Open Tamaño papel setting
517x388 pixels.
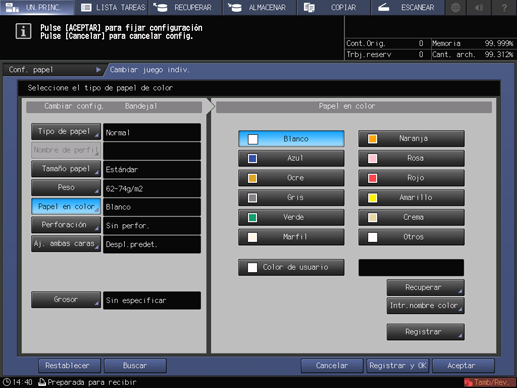click(x=66, y=169)
